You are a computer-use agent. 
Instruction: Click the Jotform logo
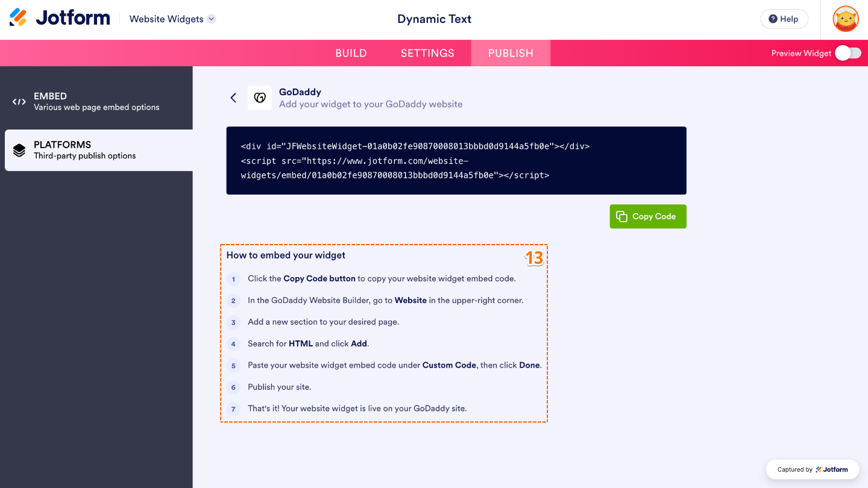point(60,18)
